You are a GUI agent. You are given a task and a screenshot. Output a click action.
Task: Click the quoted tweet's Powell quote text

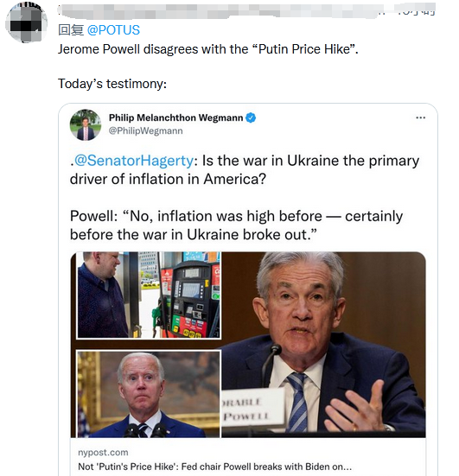(x=236, y=225)
